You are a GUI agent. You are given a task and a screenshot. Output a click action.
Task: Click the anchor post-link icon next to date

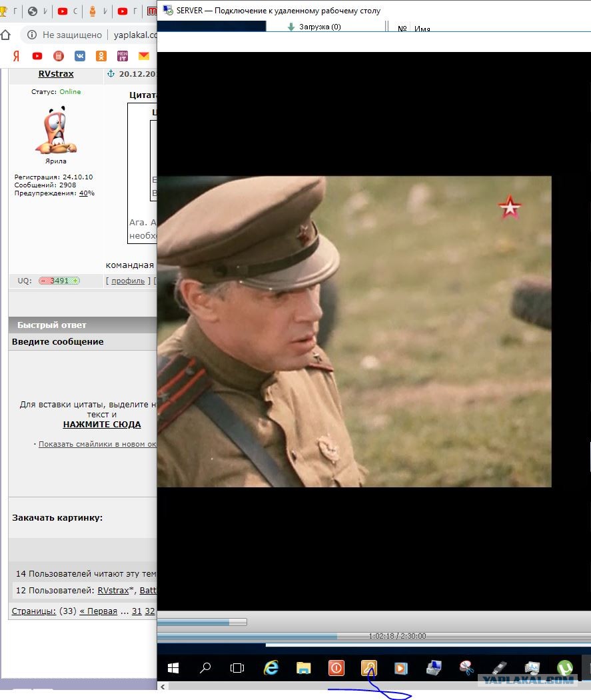pos(111,73)
